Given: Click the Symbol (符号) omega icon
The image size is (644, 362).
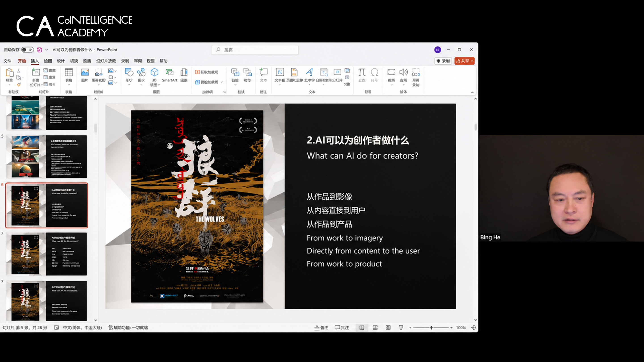Looking at the screenshot, I should tap(374, 72).
